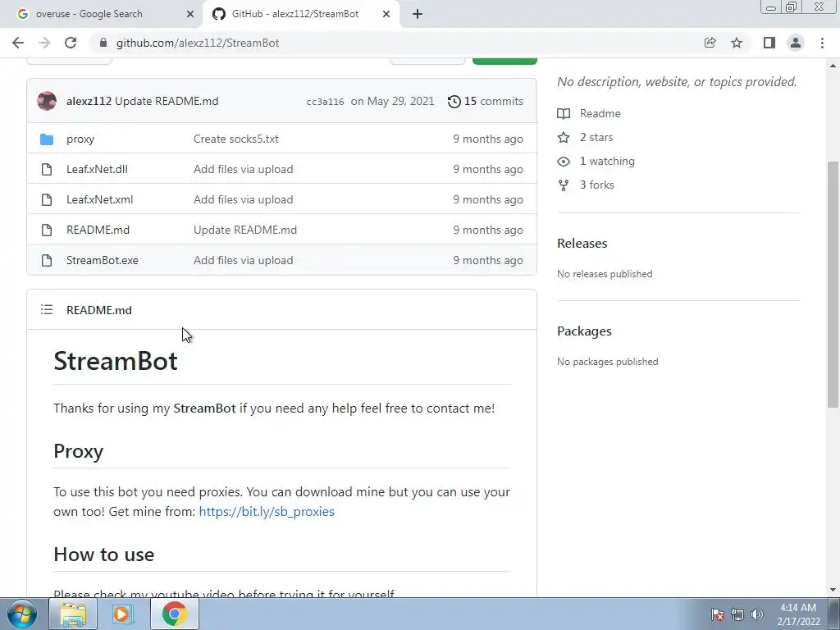840x630 pixels.
Task: Open the browser side panel icon
Action: point(769,43)
